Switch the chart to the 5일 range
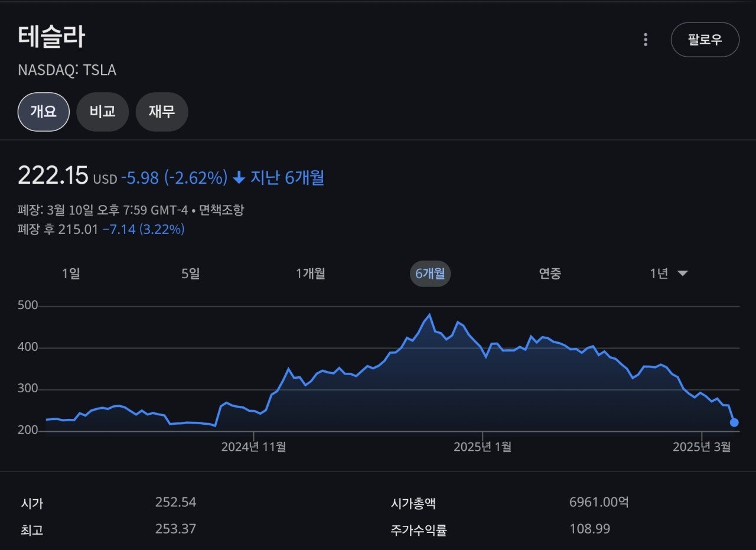This screenshot has height=550, width=756. coord(191,274)
